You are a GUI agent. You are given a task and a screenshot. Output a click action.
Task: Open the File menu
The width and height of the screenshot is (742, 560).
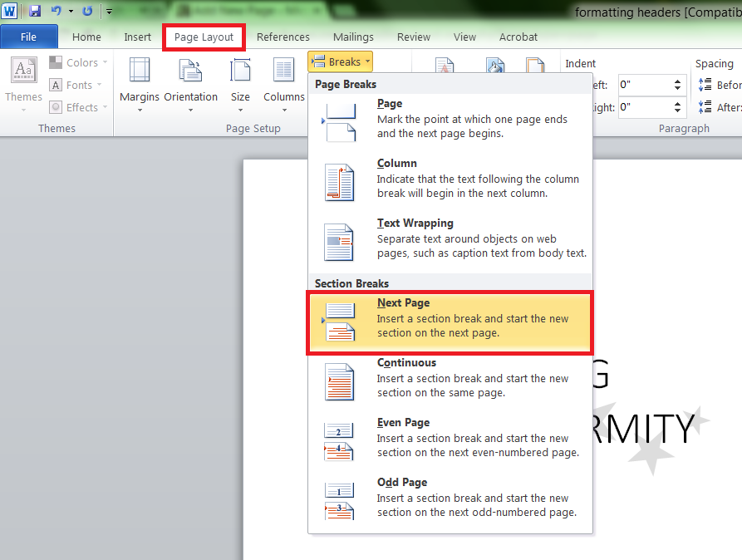pos(28,37)
